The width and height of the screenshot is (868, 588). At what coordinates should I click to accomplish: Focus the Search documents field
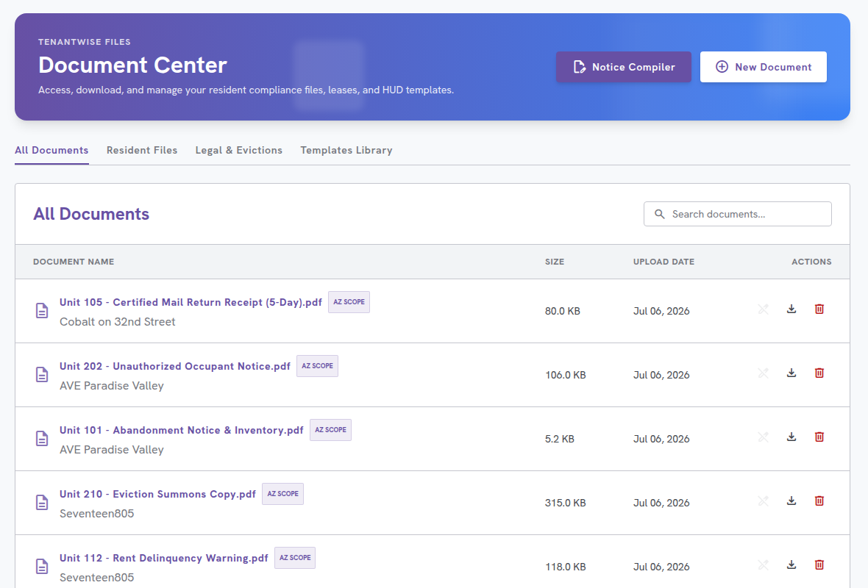coord(737,214)
